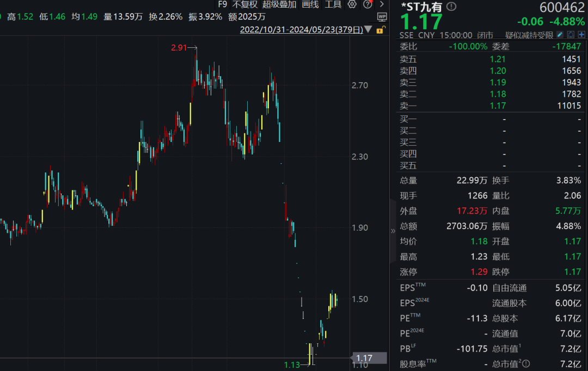
Task: Open the settings gear in the toolbar
Action: (x=352, y=4)
